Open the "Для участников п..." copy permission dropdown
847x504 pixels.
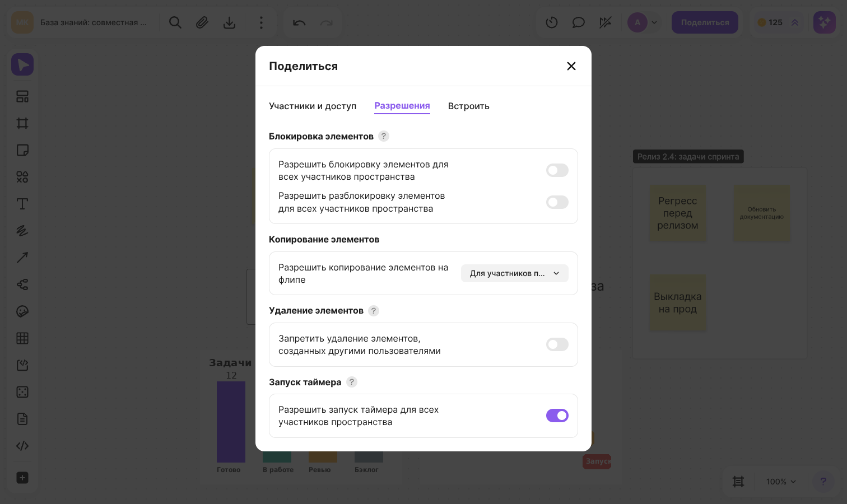coord(515,273)
